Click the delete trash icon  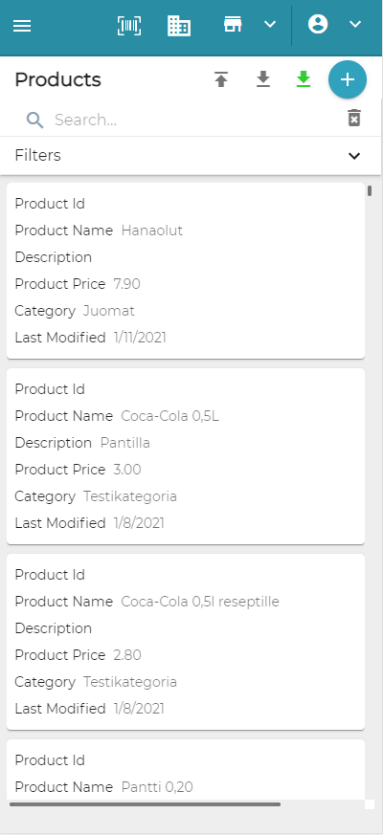[x=354, y=118]
